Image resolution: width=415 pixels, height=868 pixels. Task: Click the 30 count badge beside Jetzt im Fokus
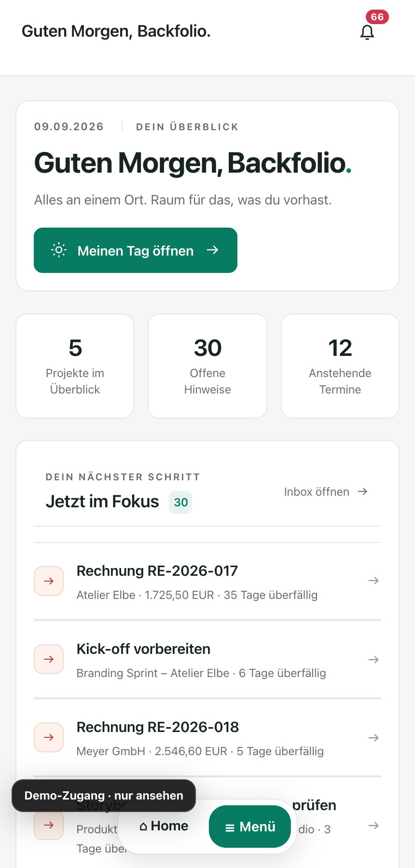coord(180,502)
